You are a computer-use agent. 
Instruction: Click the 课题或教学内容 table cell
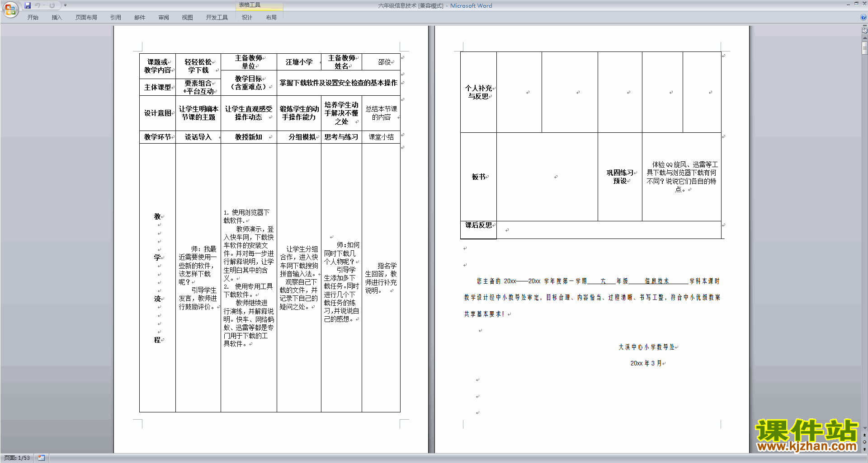[x=157, y=66]
